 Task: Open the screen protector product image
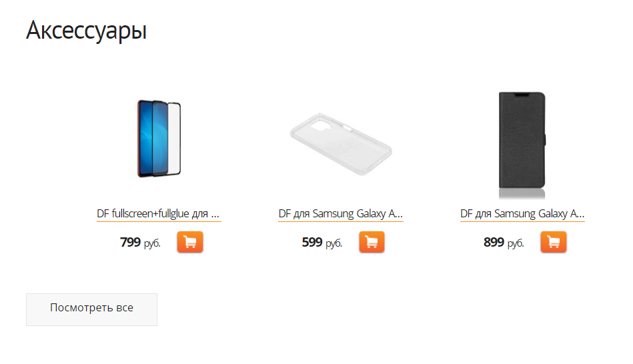pyautogui.click(x=159, y=139)
